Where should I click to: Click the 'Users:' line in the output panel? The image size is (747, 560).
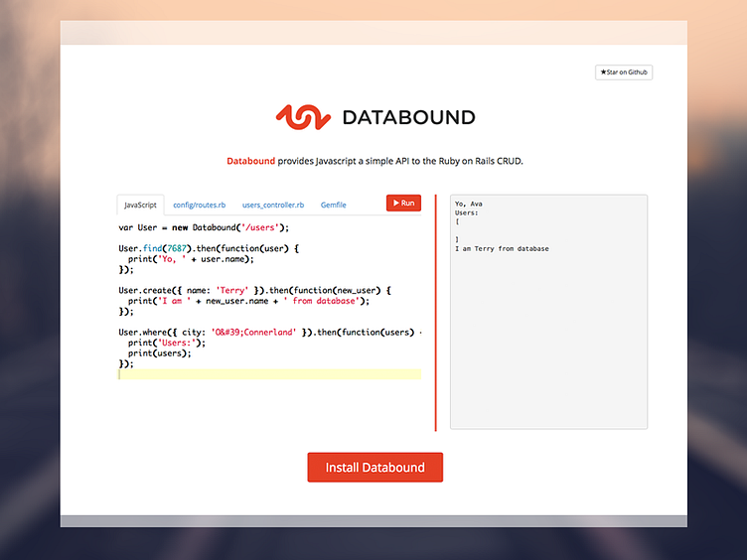tap(467, 212)
